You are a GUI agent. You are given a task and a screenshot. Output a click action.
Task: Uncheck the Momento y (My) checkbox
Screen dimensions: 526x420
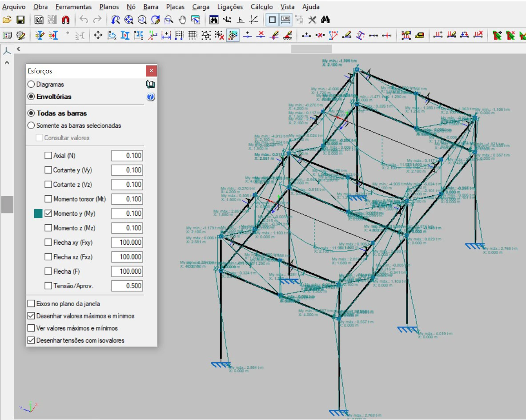click(x=48, y=214)
